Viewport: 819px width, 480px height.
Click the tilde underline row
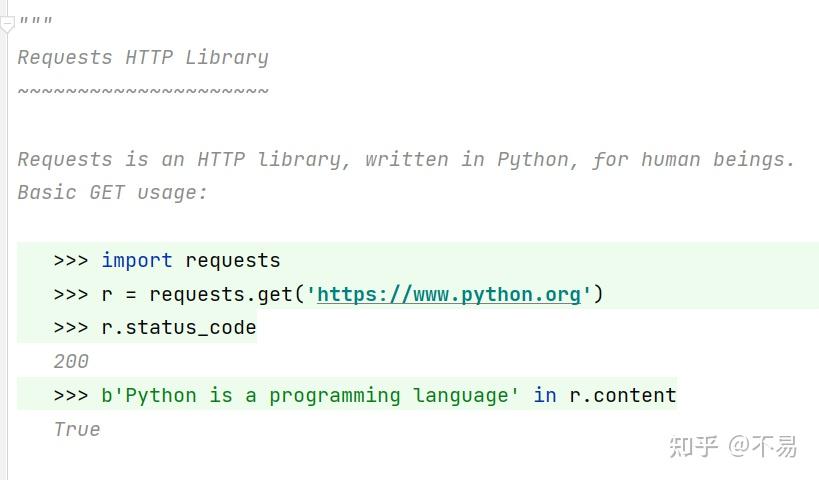pyautogui.click(x=143, y=92)
